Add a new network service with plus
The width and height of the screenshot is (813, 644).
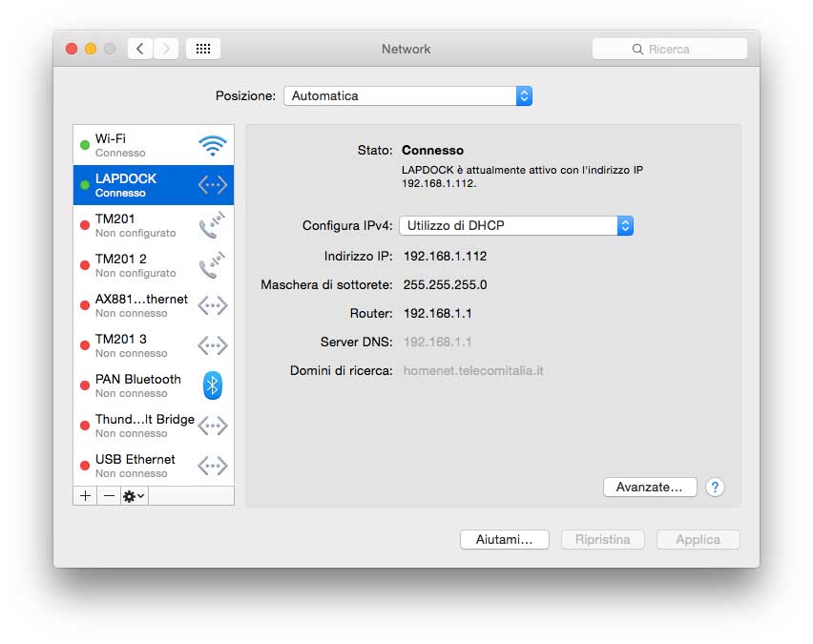pos(86,496)
